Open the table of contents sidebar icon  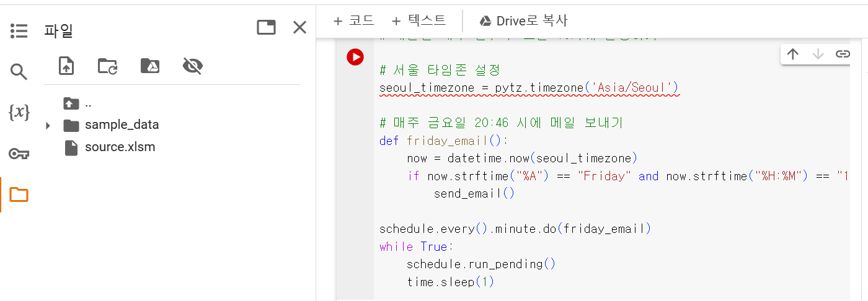pos(19,31)
